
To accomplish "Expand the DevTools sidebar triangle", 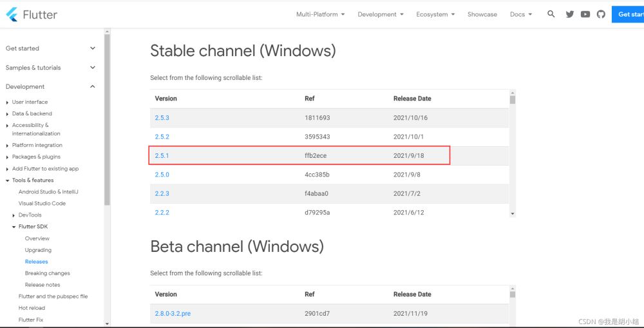I will [14, 215].
